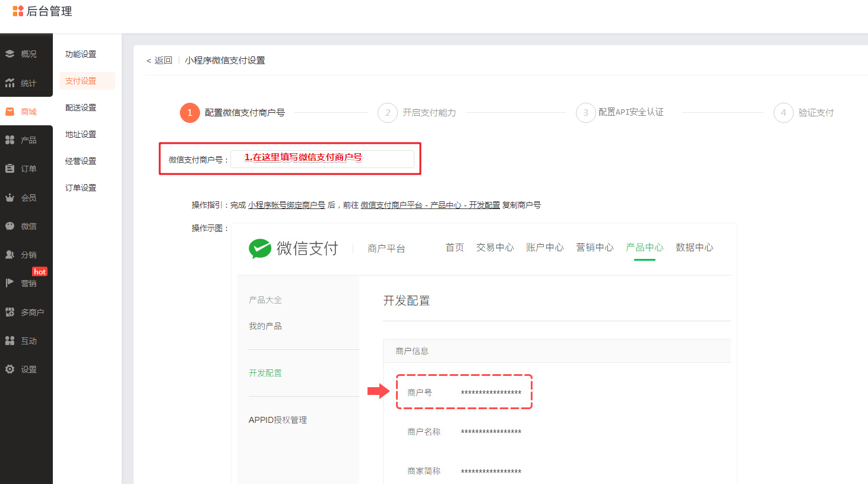
Task: Click step 3 配置API安全认证
Action: (x=620, y=112)
